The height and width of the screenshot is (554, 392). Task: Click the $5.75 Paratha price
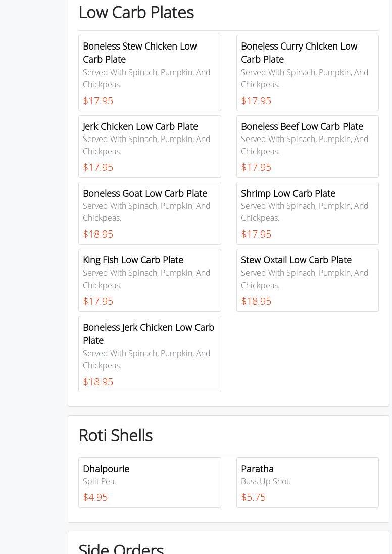coord(253,497)
